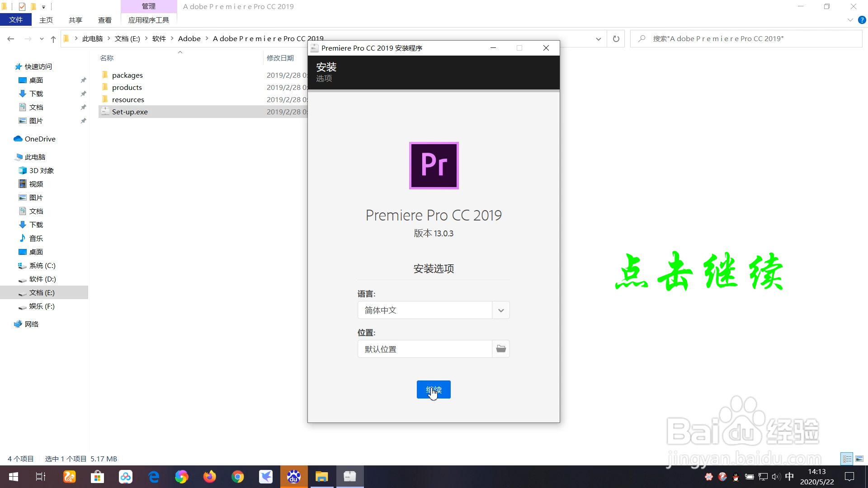The width and height of the screenshot is (868, 488).
Task: Open the 文件 menu in File Explorer
Action: tap(15, 20)
